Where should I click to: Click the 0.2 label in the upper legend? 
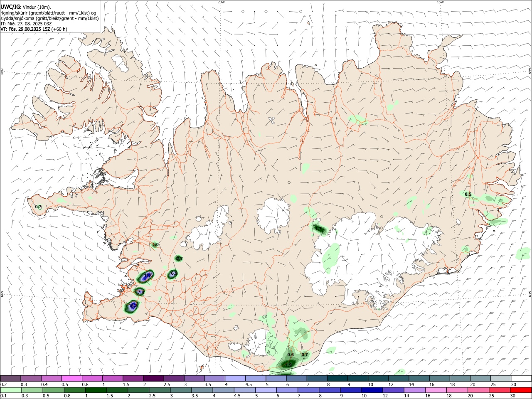tap(3, 384)
